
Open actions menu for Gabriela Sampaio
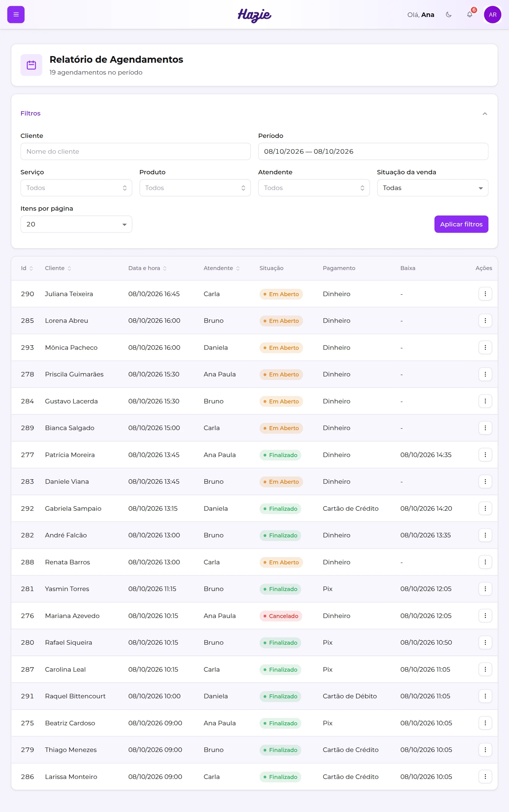pyautogui.click(x=485, y=509)
